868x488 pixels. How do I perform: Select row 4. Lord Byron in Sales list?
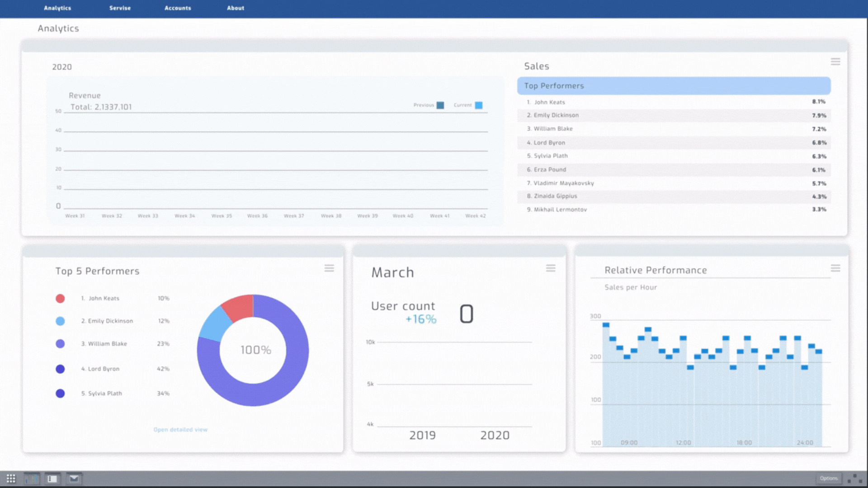click(x=674, y=143)
